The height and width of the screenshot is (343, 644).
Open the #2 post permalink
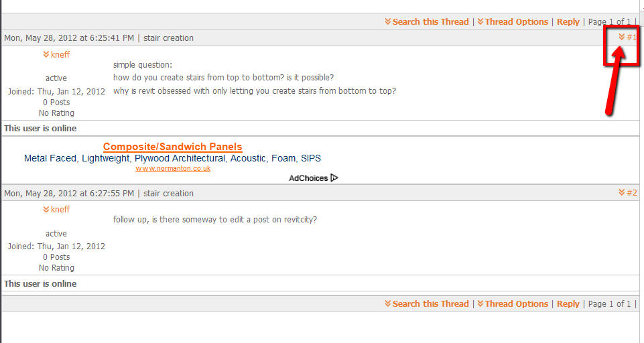631,193
